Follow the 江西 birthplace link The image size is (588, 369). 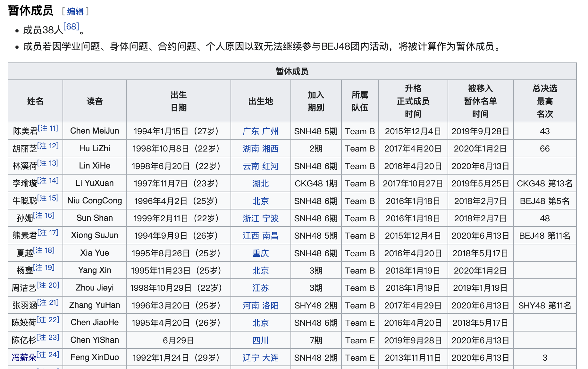point(251,236)
